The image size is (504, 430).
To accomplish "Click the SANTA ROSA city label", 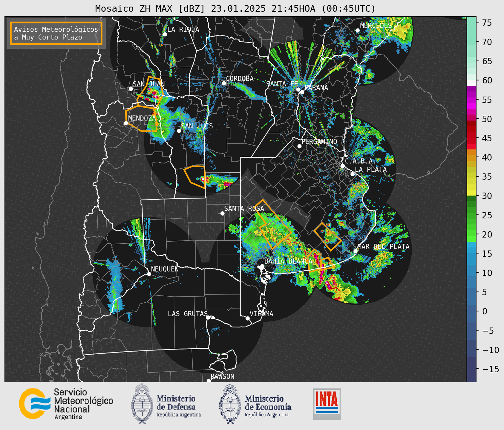I will coord(244,208).
